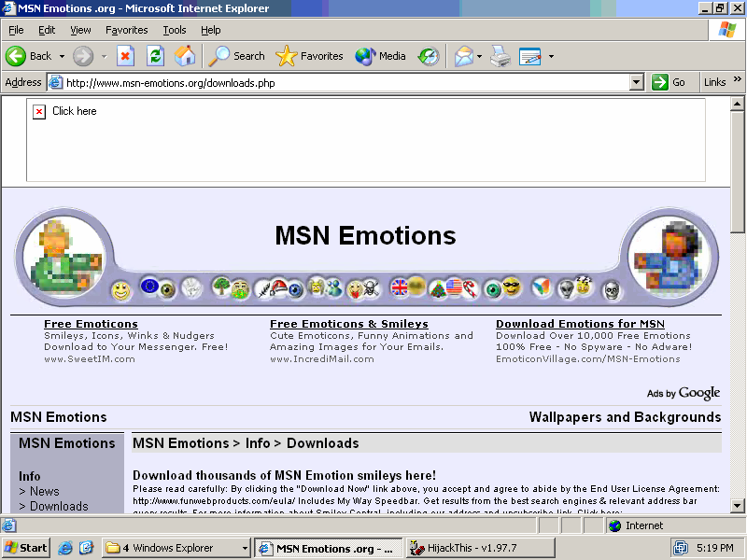Open the Home page via house icon

pos(185,56)
